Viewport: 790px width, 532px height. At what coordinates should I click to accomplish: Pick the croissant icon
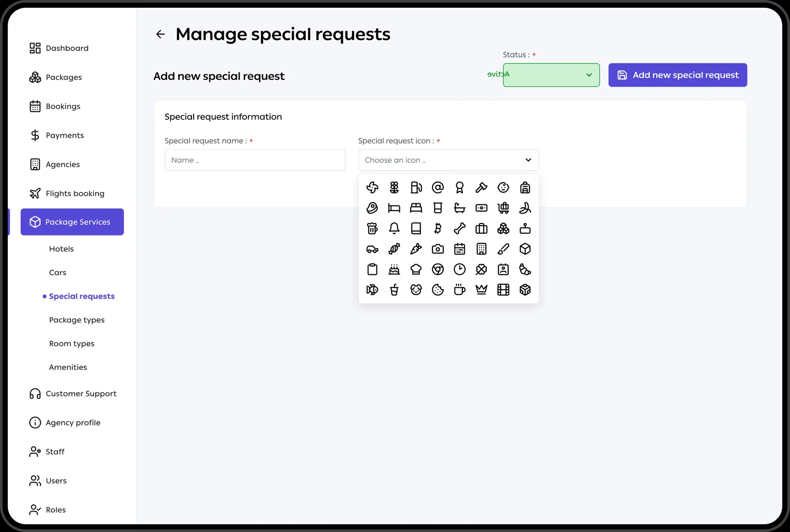(525, 270)
